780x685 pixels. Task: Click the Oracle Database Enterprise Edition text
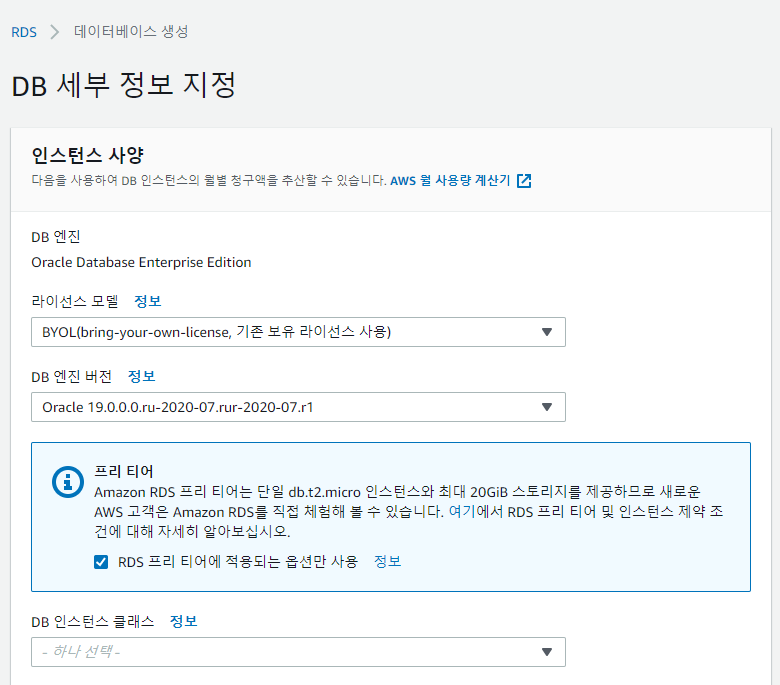(141, 262)
